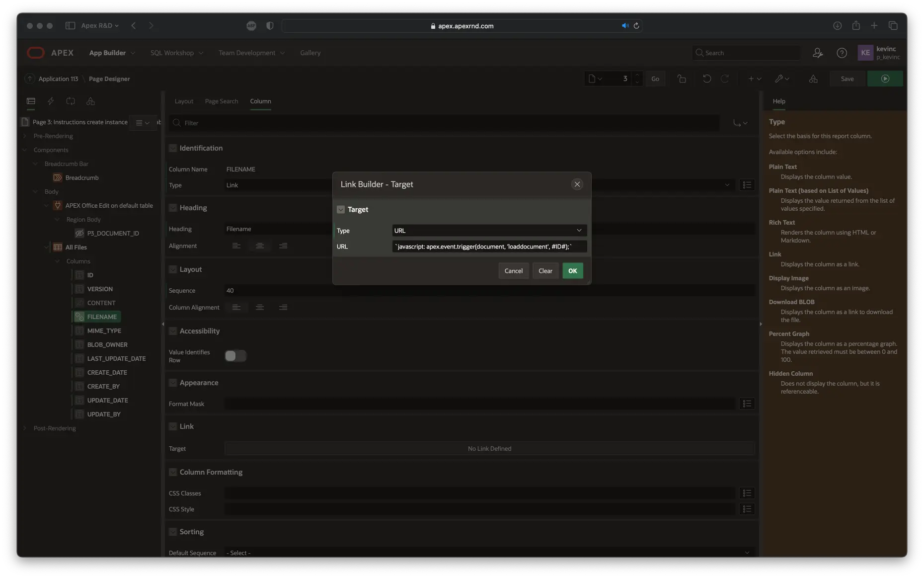Open the Help question mark icon
This screenshot has height=578, width=924.
tap(842, 53)
